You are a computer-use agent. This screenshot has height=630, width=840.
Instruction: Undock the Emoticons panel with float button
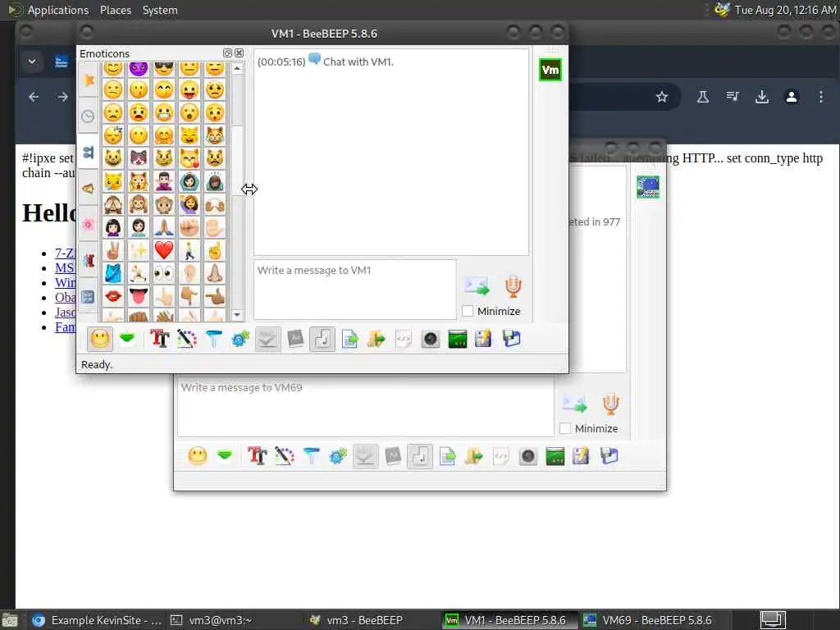click(x=227, y=53)
